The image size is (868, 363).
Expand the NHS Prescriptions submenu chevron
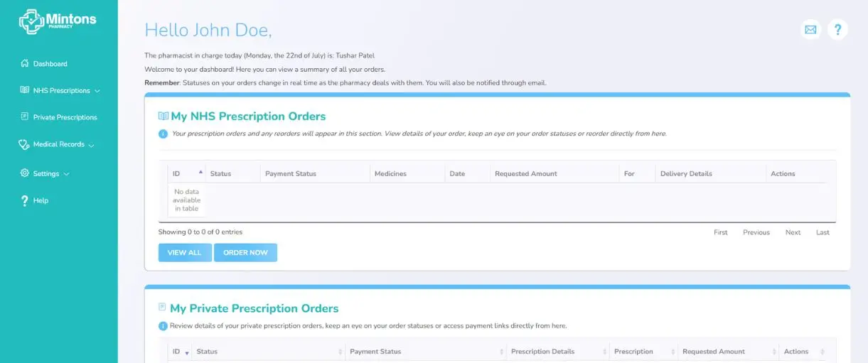pyautogui.click(x=97, y=91)
